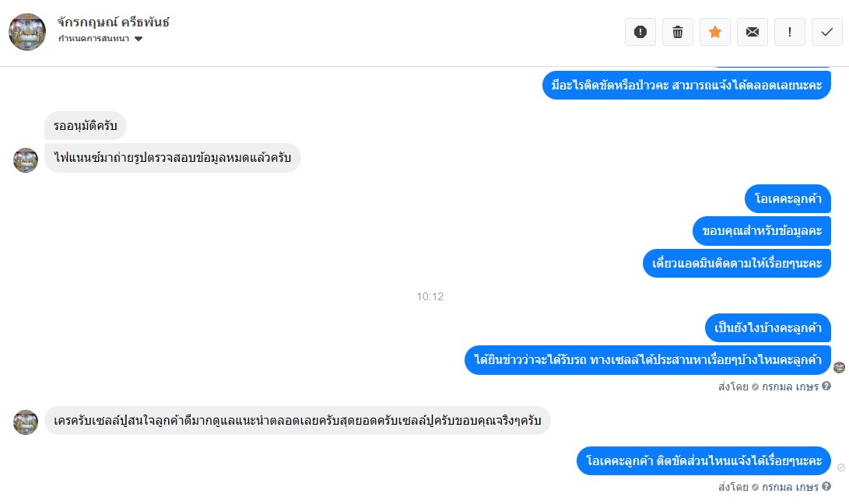Open the กำหนดการสนทนา dropdown arrow
The height and width of the screenshot is (504, 849).
click(139, 39)
